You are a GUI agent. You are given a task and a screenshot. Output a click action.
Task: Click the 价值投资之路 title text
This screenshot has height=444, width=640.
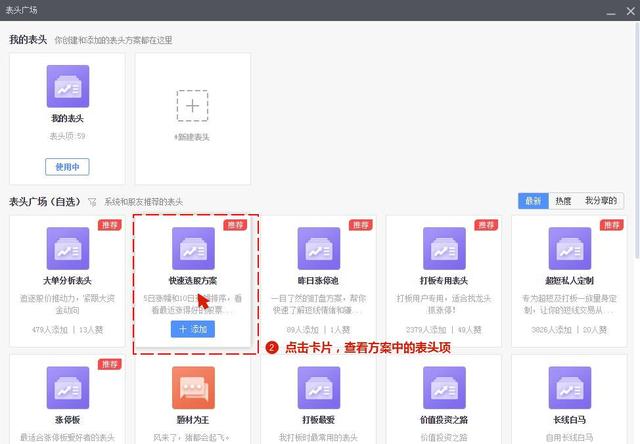coord(444,420)
